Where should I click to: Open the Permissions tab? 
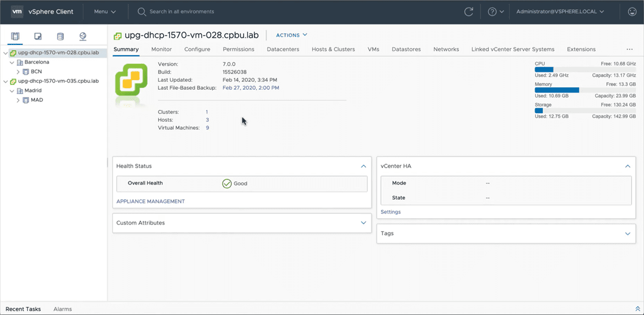click(x=238, y=49)
